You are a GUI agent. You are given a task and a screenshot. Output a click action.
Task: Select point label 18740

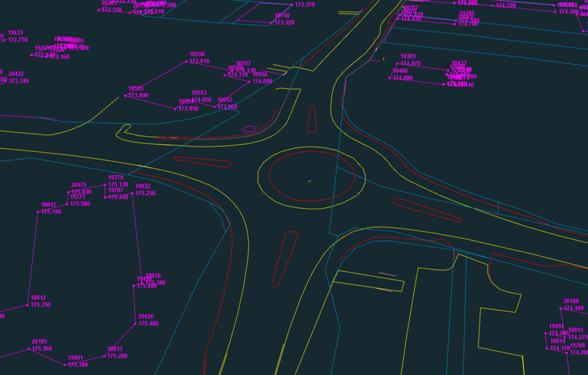tap(282, 16)
